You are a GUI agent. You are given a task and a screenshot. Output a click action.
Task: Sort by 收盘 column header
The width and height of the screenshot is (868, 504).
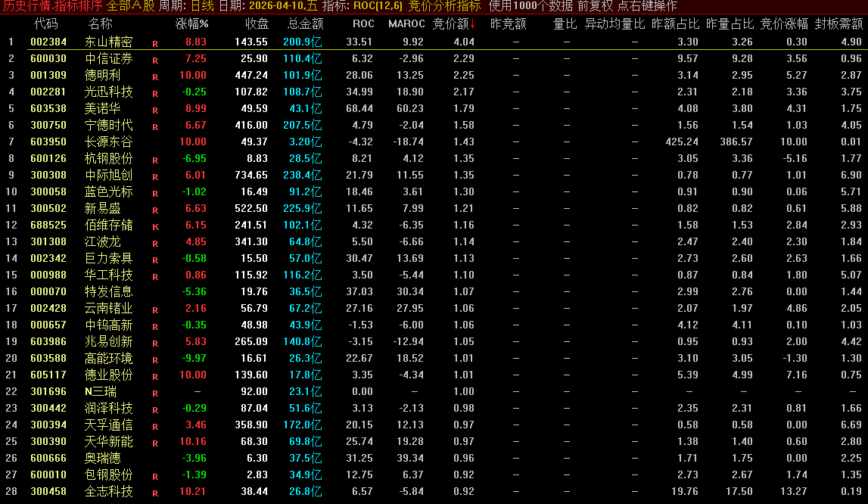coord(257,23)
